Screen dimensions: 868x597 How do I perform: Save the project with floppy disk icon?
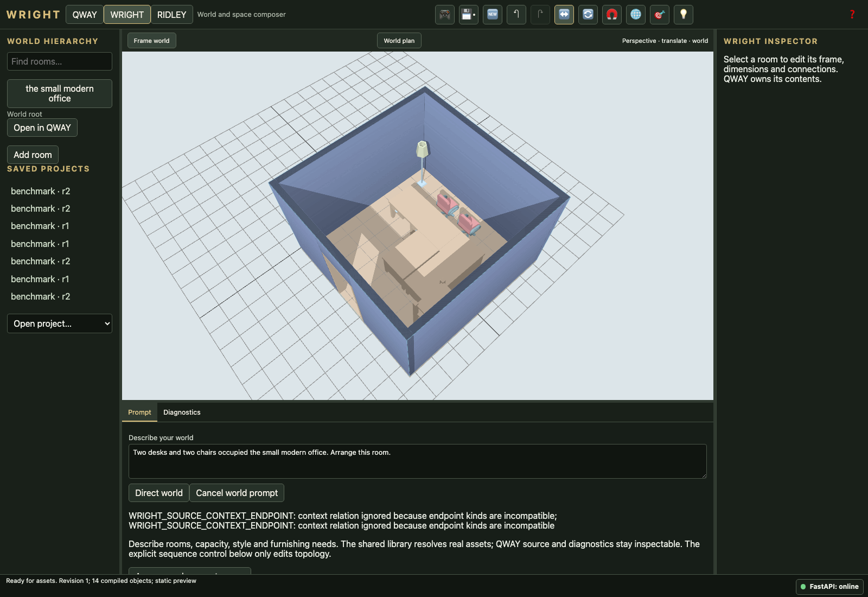469,15
